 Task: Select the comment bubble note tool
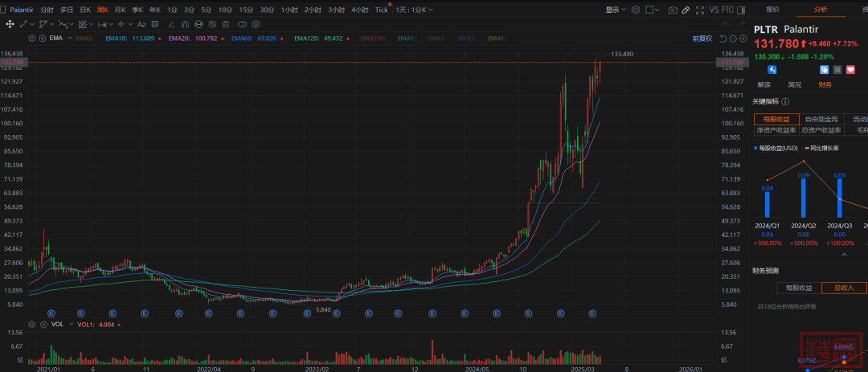(x=155, y=24)
